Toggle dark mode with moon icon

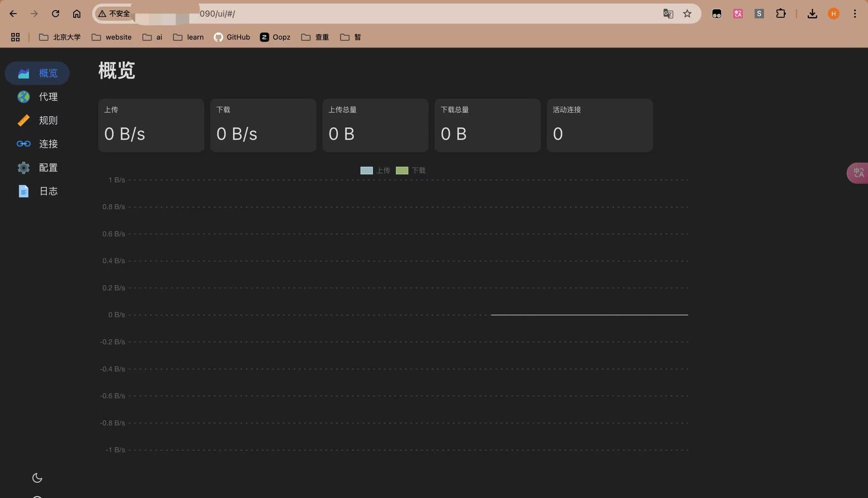click(x=37, y=478)
